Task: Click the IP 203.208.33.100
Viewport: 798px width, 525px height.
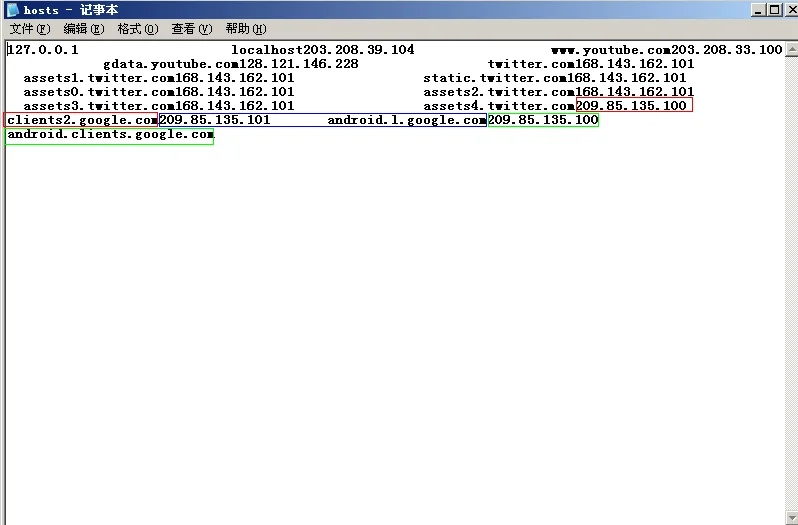Action: 727,50
